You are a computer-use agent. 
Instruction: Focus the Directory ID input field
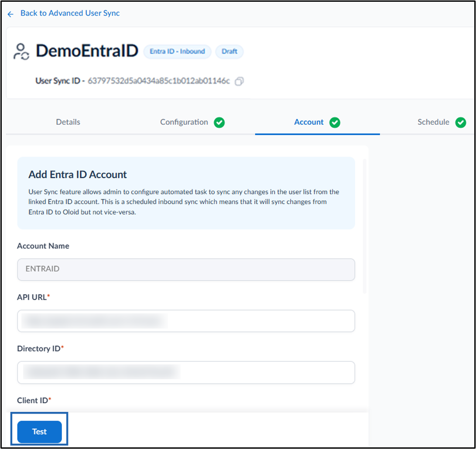coord(186,372)
